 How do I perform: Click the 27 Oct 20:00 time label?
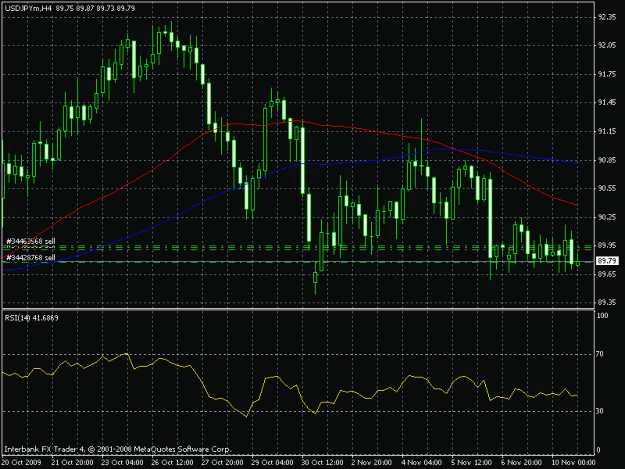coord(222,463)
